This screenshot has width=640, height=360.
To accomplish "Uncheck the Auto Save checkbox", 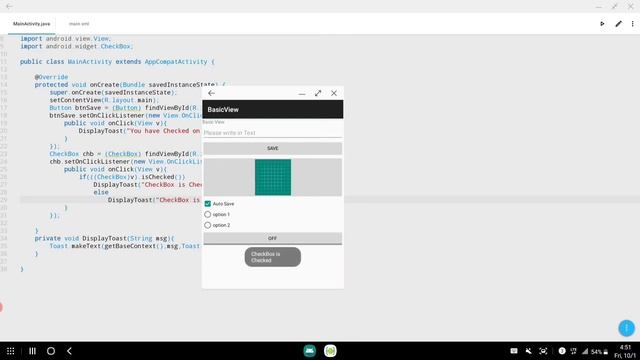I will (208, 204).
